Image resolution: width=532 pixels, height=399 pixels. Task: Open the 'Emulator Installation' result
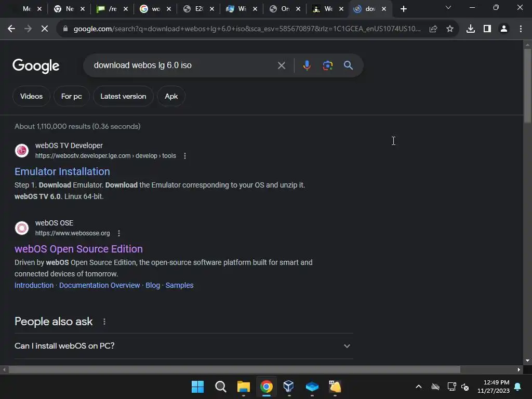point(62,171)
